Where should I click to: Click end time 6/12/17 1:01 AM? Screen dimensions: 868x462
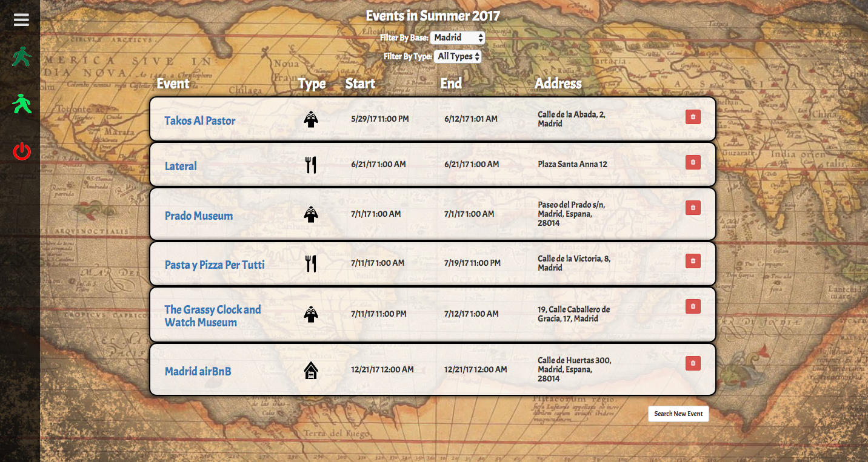pyautogui.click(x=471, y=119)
